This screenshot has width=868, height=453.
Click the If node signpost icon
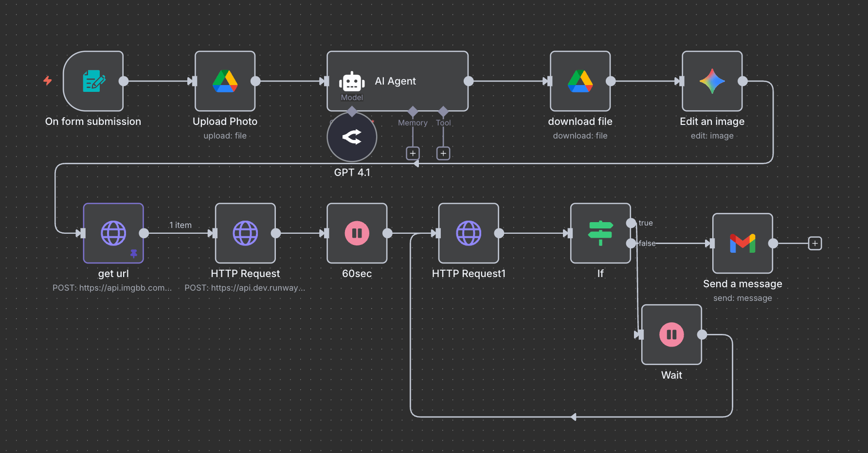(x=600, y=233)
